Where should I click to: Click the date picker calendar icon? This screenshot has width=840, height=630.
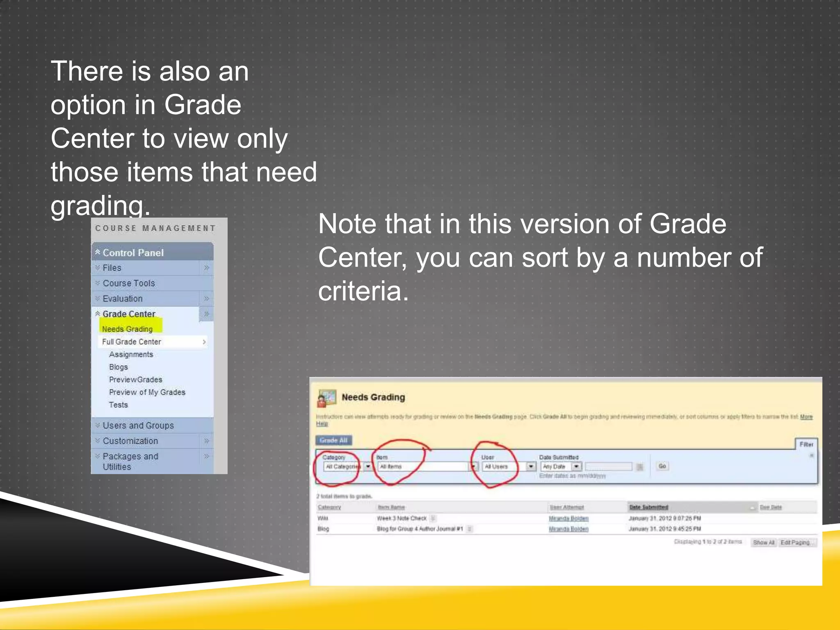(640, 467)
